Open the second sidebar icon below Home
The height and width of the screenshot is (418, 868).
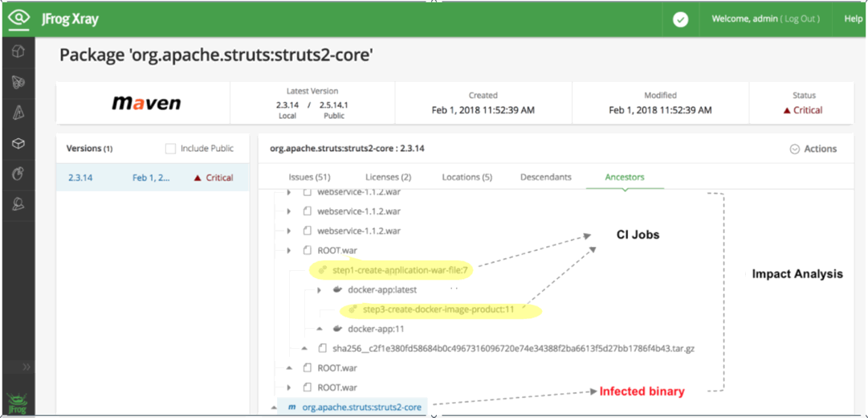[18, 82]
